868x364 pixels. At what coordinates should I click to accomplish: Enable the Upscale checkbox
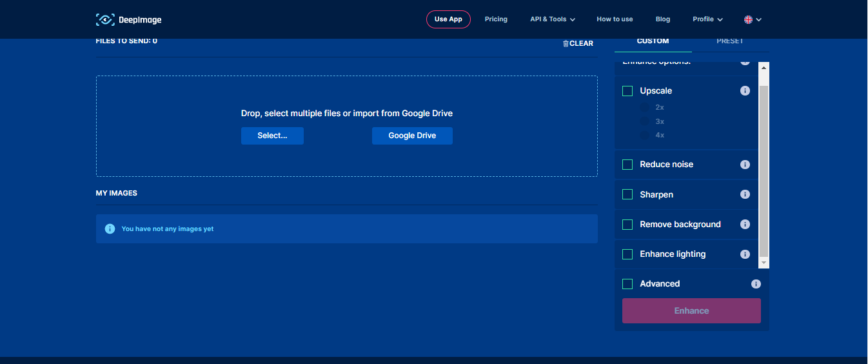[627, 91]
